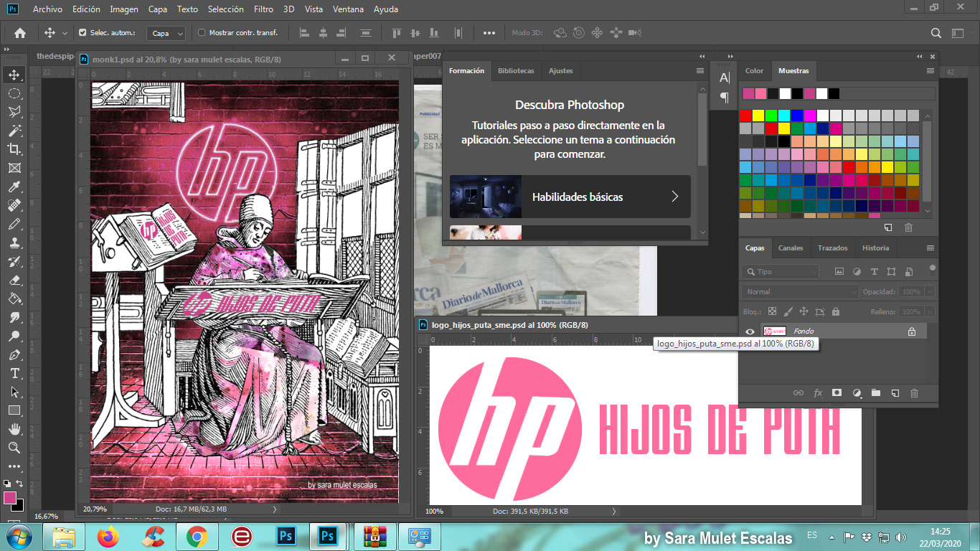This screenshot has height=551, width=980.
Task: Open the Opacidad value dropdown
Action: coord(930,292)
